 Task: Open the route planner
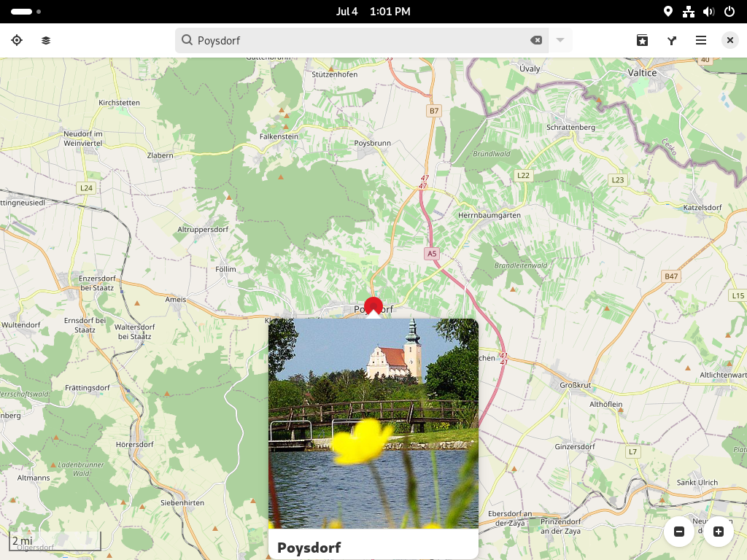672,41
